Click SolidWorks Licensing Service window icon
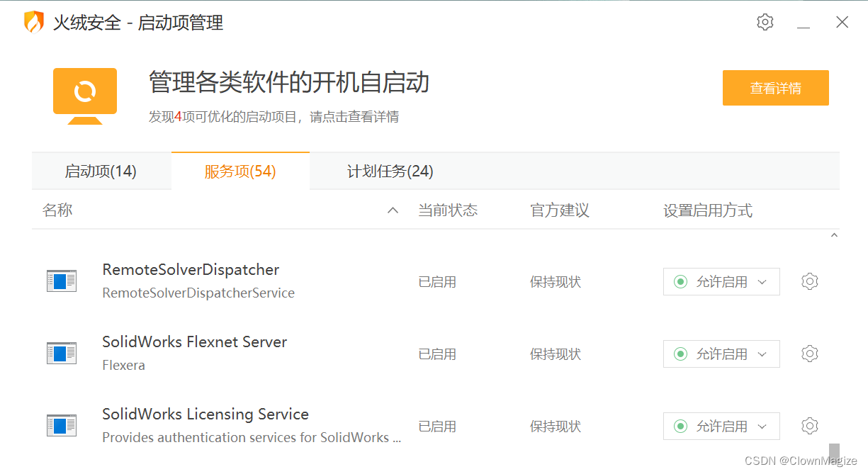 [x=61, y=426]
